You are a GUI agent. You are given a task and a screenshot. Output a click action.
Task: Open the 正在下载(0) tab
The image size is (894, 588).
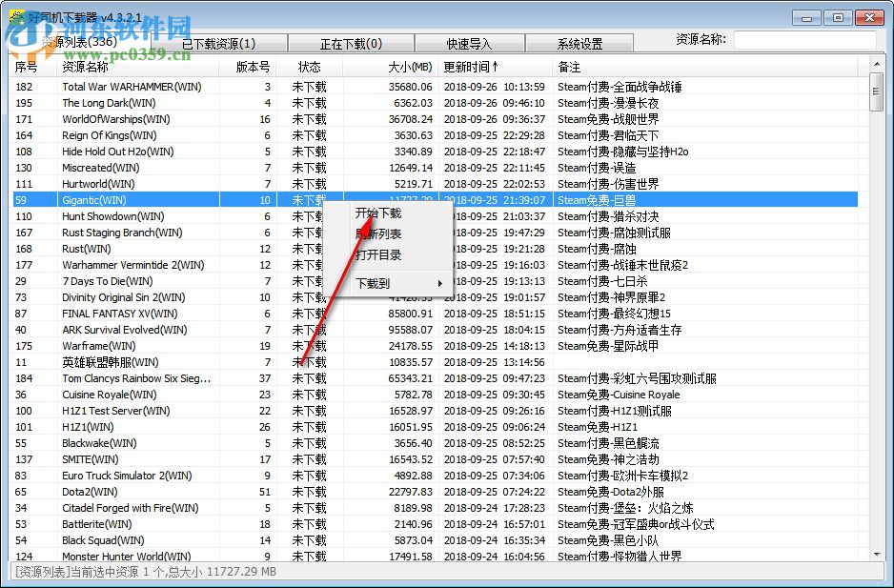tap(351, 44)
